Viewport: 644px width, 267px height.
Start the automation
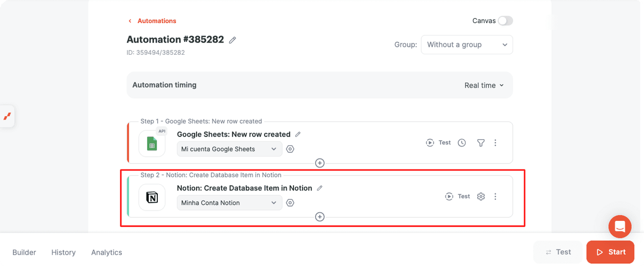point(611,252)
